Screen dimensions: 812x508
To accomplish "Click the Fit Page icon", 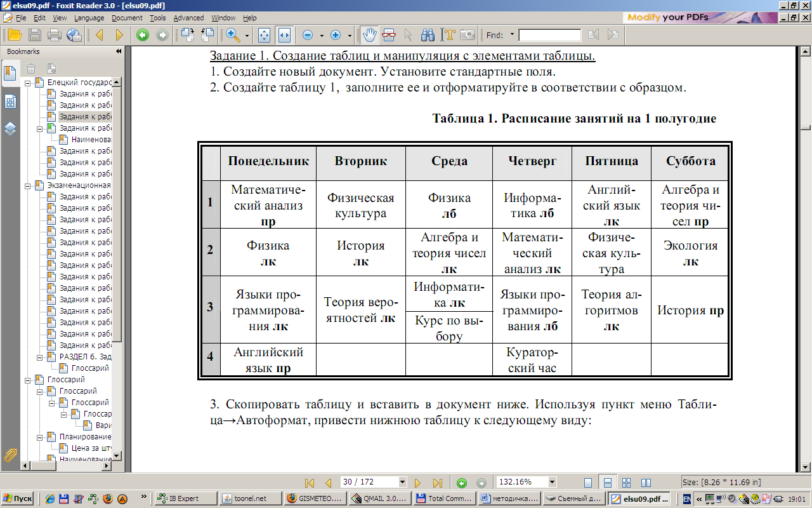I will pyautogui.click(x=264, y=35).
